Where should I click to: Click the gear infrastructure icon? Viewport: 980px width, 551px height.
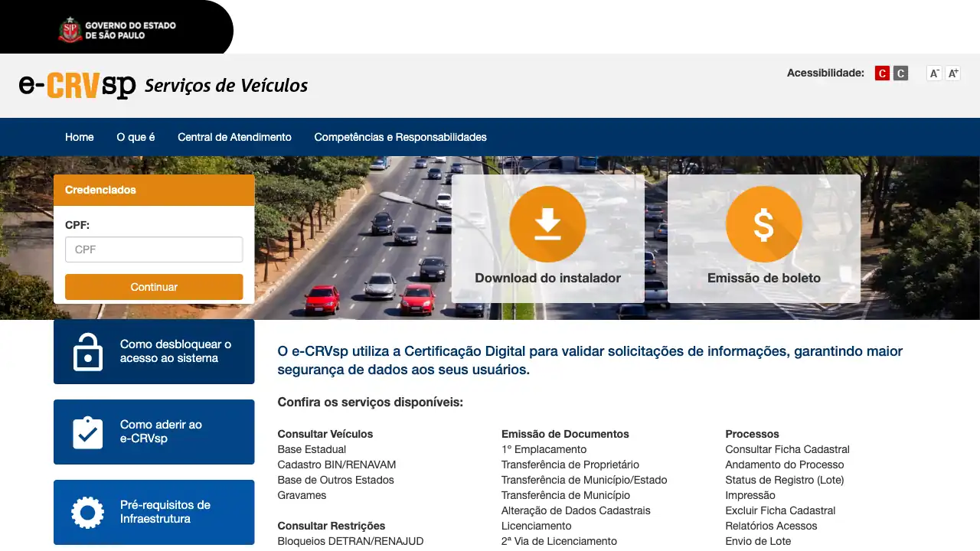(x=87, y=512)
